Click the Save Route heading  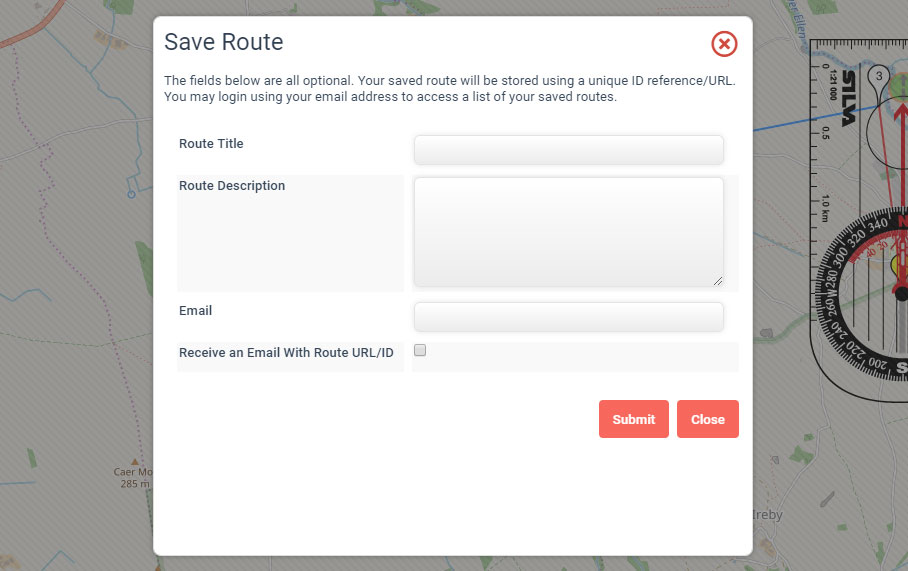(224, 42)
